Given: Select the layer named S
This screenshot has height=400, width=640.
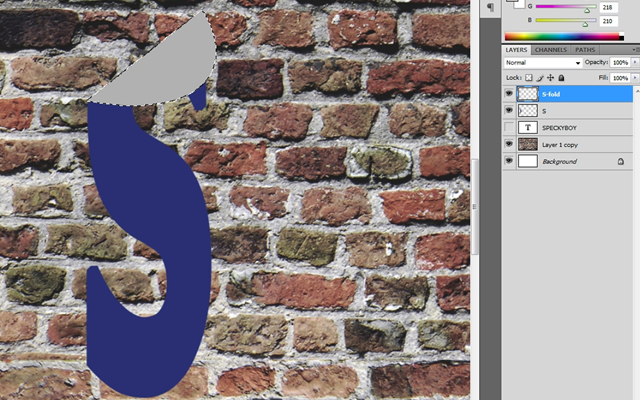Looking at the screenshot, I should pos(544,111).
